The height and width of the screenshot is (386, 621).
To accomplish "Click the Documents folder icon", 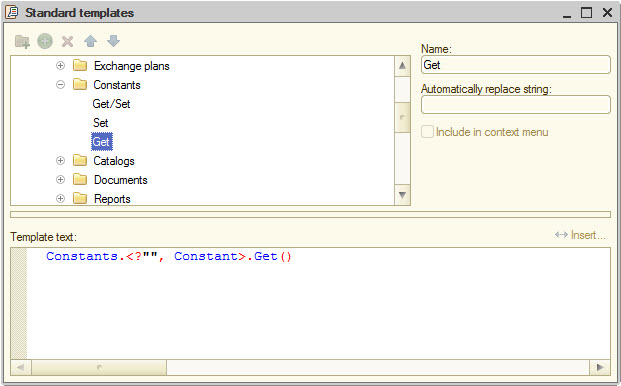I will (x=80, y=179).
